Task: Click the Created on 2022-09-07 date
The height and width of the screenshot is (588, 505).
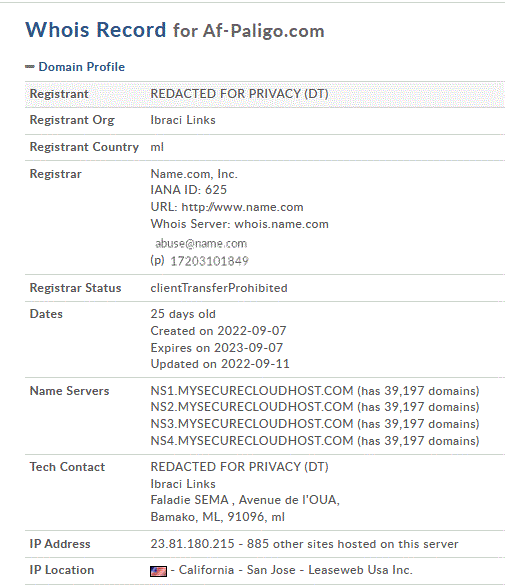Action: click(x=218, y=331)
